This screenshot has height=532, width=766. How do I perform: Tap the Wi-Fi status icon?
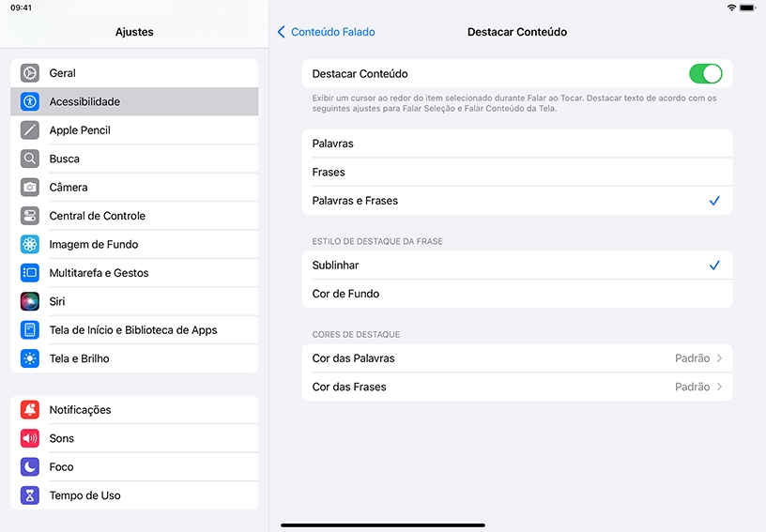tap(731, 8)
